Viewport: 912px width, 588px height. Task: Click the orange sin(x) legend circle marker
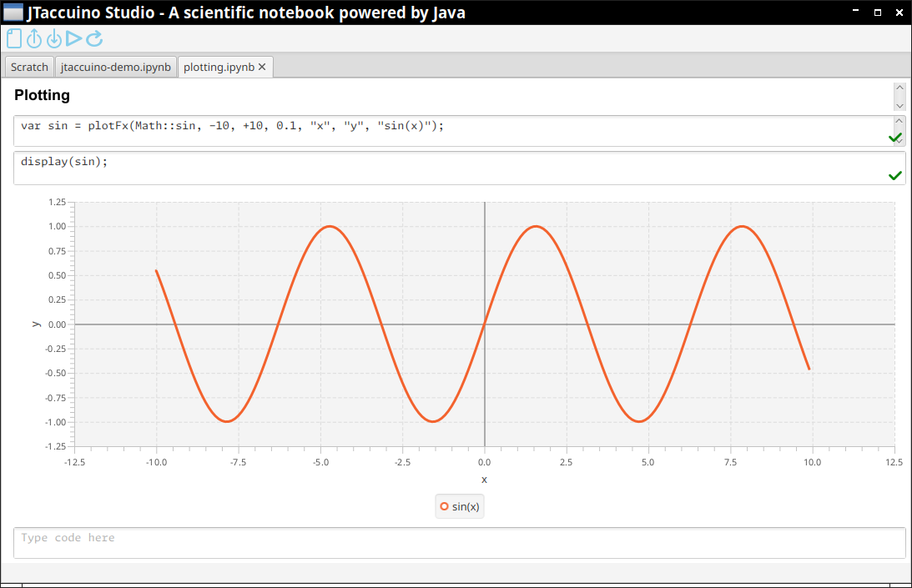point(445,506)
